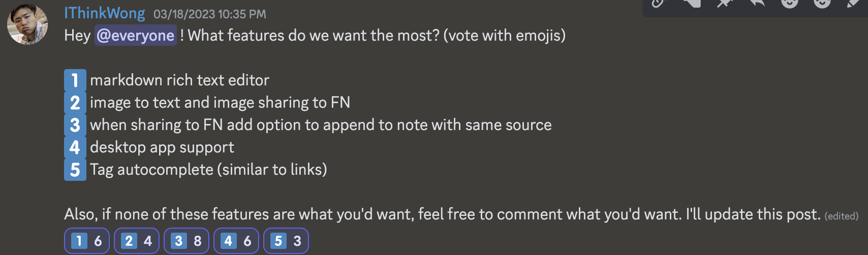Click the reply arrow icon

click(757, 3)
